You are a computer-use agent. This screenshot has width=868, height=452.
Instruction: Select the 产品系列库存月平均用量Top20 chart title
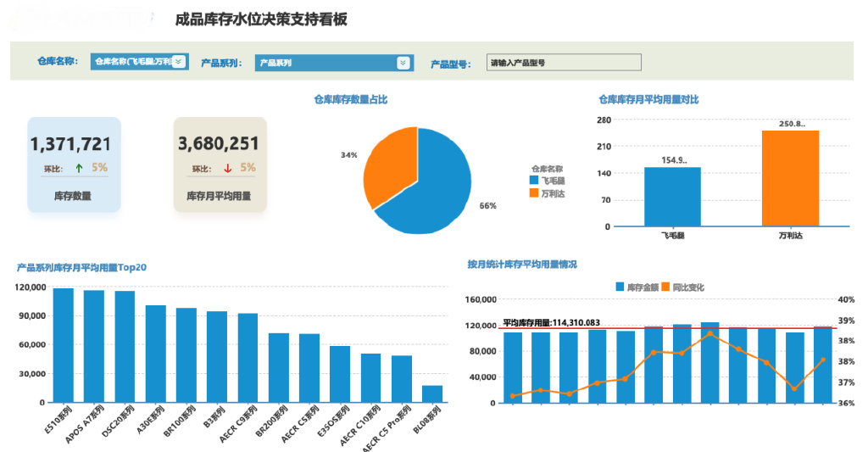click(81, 267)
